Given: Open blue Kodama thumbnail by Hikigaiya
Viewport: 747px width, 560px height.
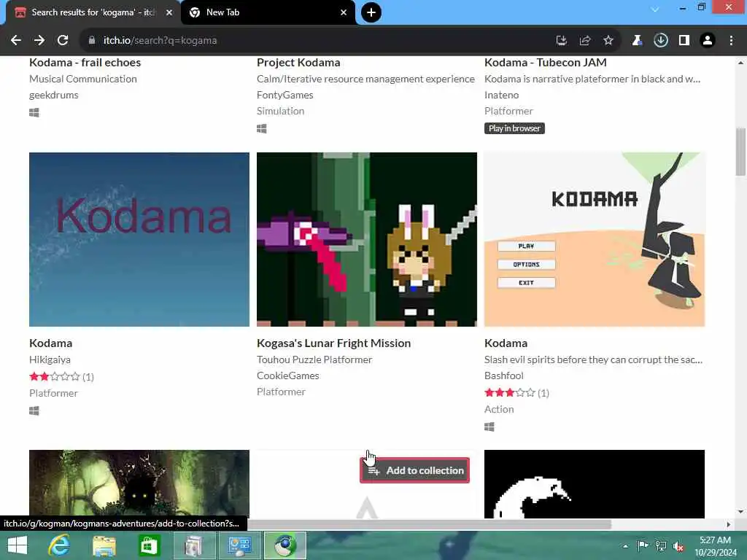Looking at the screenshot, I should point(139,239).
